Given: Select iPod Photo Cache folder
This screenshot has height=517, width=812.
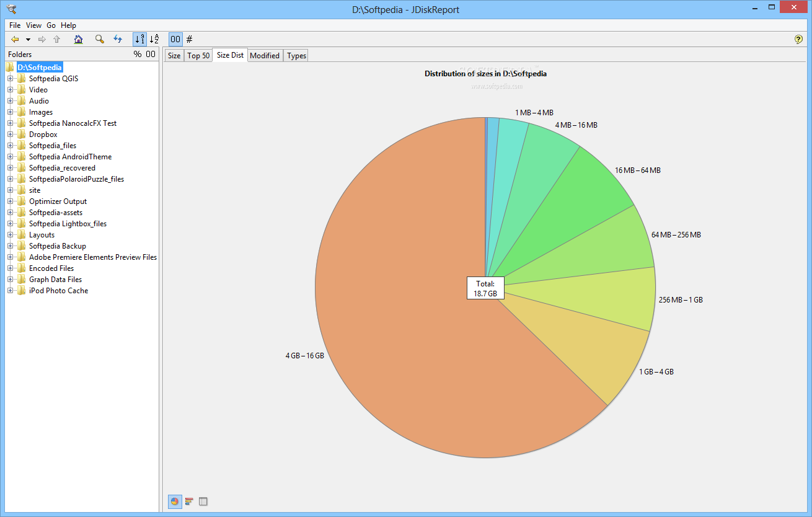Looking at the screenshot, I should (x=58, y=291).
